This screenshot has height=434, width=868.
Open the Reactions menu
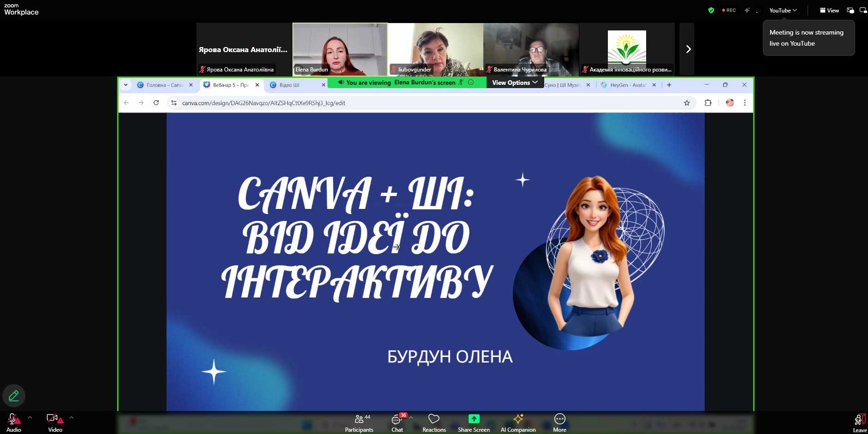pos(434,422)
